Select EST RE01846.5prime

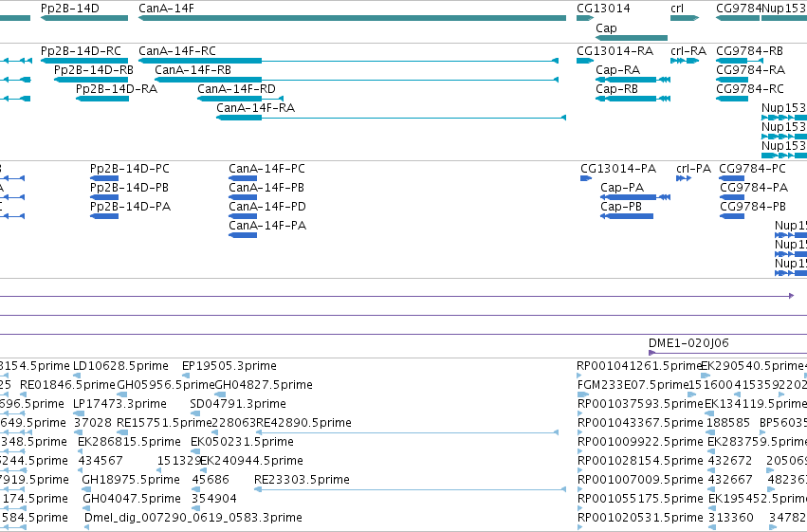[x=23, y=394]
